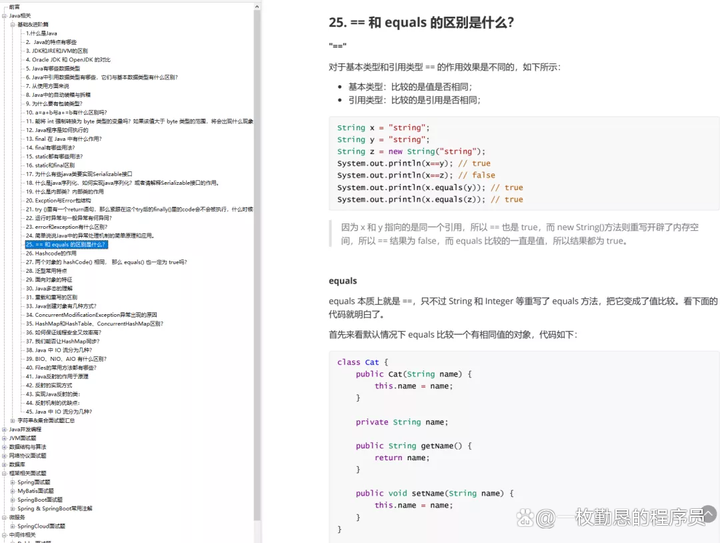720x543 pixels.
Task: Expand the SpringBoot面试题 node
Action: pyautogui.click(x=12, y=500)
